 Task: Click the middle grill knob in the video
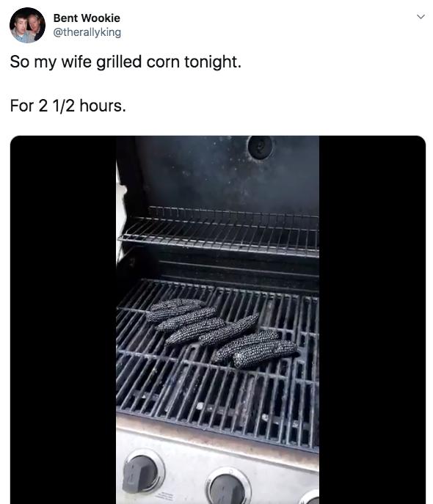[x=228, y=488]
